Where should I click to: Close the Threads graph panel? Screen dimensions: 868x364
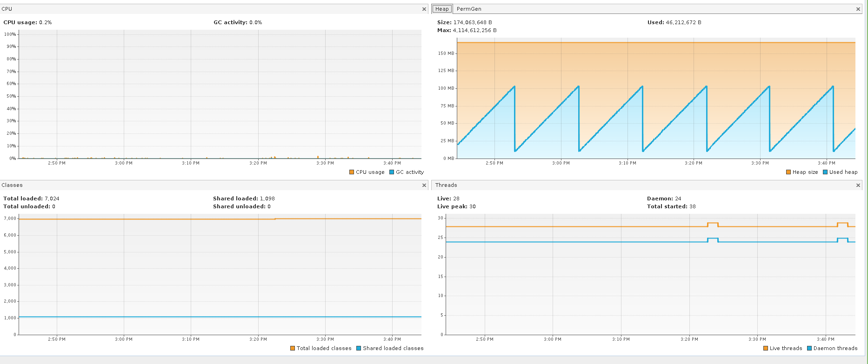click(x=858, y=185)
